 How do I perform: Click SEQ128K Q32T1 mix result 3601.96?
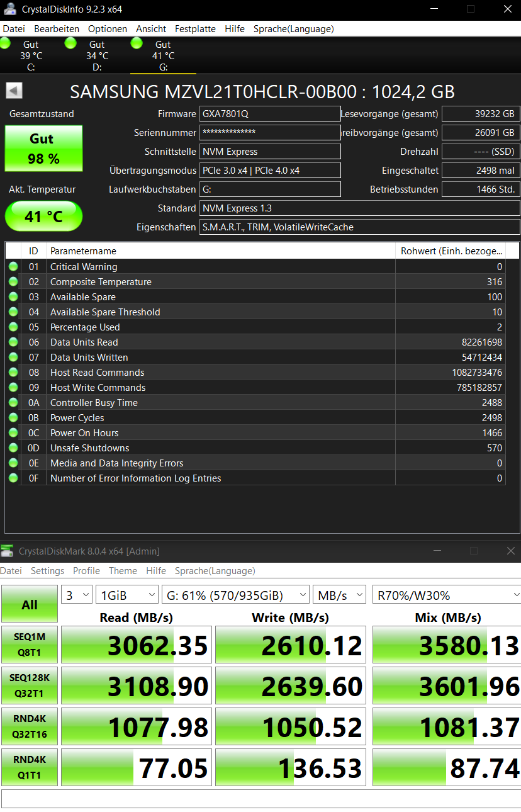(x=447, y=685)
